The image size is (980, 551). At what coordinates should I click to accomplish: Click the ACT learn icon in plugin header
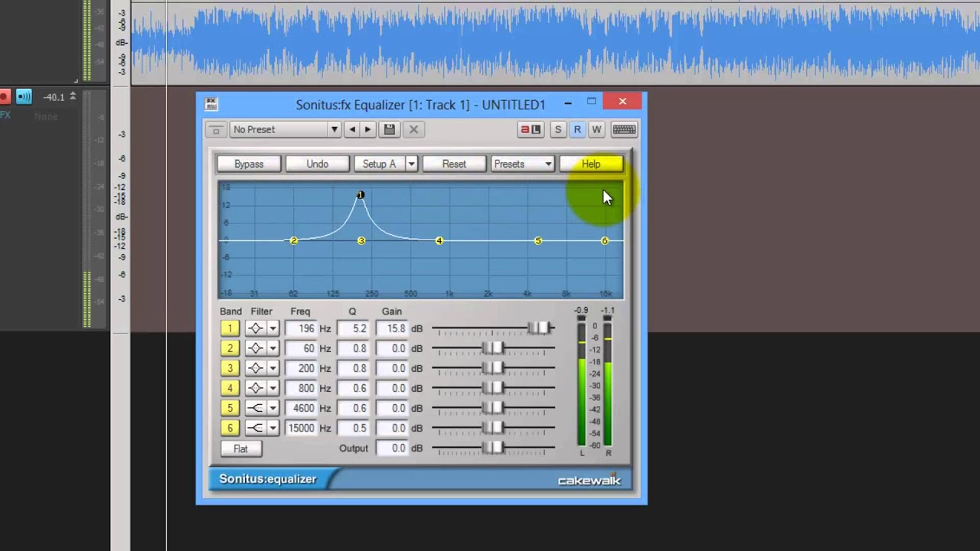pyautogui.click(x=531, y=129)
